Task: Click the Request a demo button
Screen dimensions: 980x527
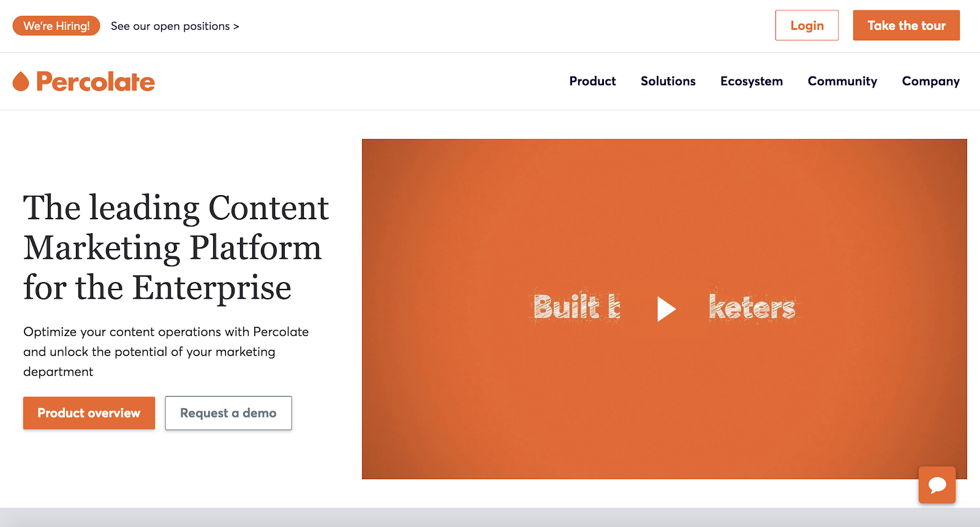Action: pos(228,413)
